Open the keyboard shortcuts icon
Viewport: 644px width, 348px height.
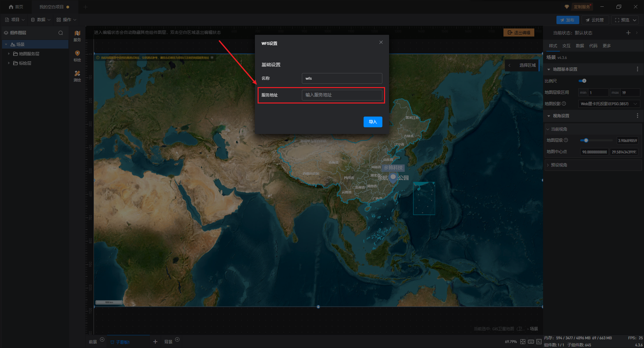click(531, 342)
